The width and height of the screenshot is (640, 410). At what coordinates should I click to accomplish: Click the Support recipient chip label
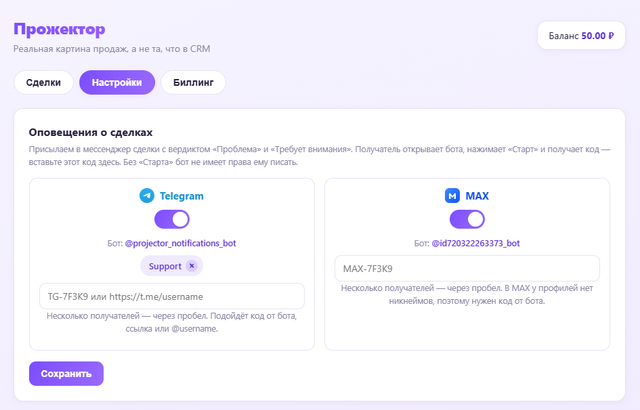pyautogui.click(x=165, y=266)
